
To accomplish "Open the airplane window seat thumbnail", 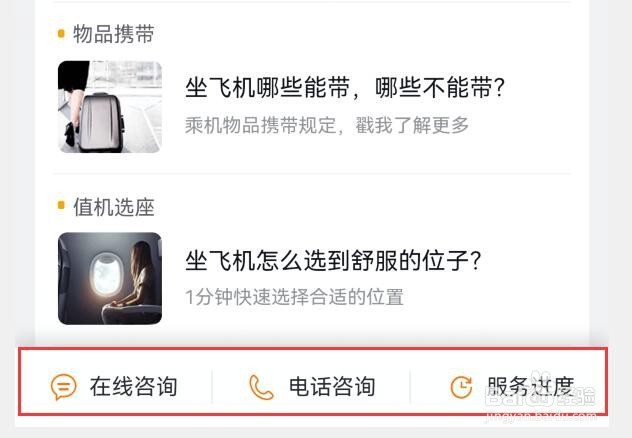I will point(110,278).
